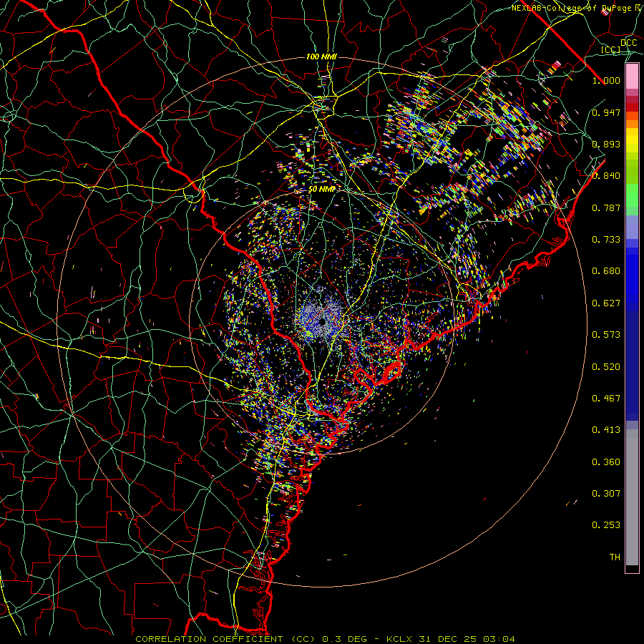
Task: Pick the gray band of the color bar
Action: pos(632,497)
